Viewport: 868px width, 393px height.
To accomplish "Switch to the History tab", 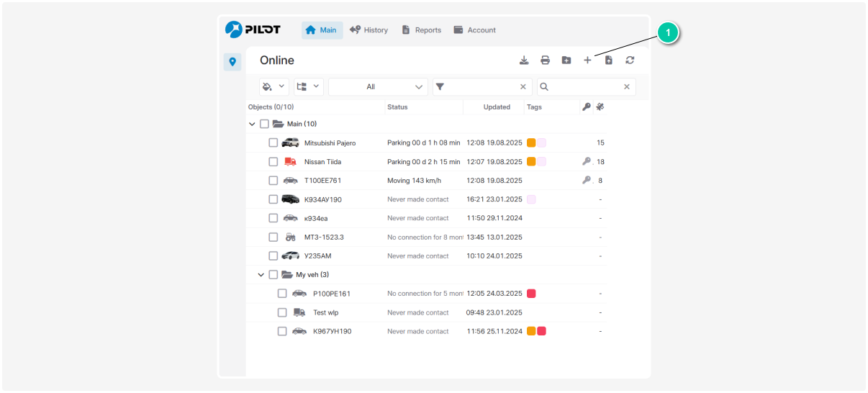I will point(369,30).
